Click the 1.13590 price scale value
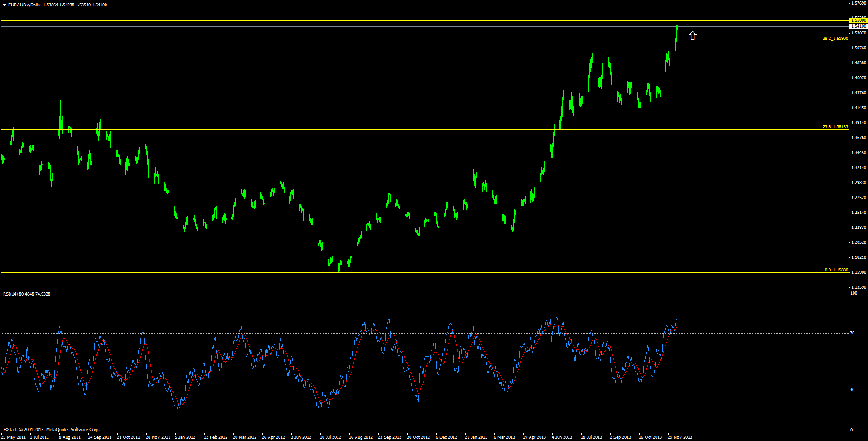Screen dimensions: 868x441 coord(859,287)
